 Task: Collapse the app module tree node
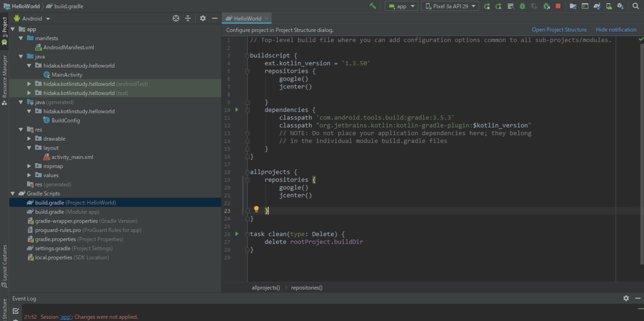[x=13, y=29]
